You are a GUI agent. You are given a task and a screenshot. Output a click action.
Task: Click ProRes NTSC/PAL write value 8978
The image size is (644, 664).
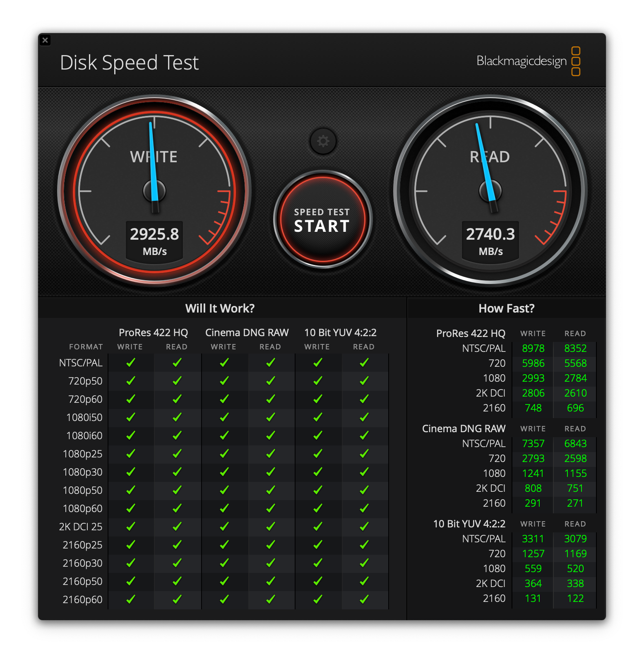[x=533, y=349]
